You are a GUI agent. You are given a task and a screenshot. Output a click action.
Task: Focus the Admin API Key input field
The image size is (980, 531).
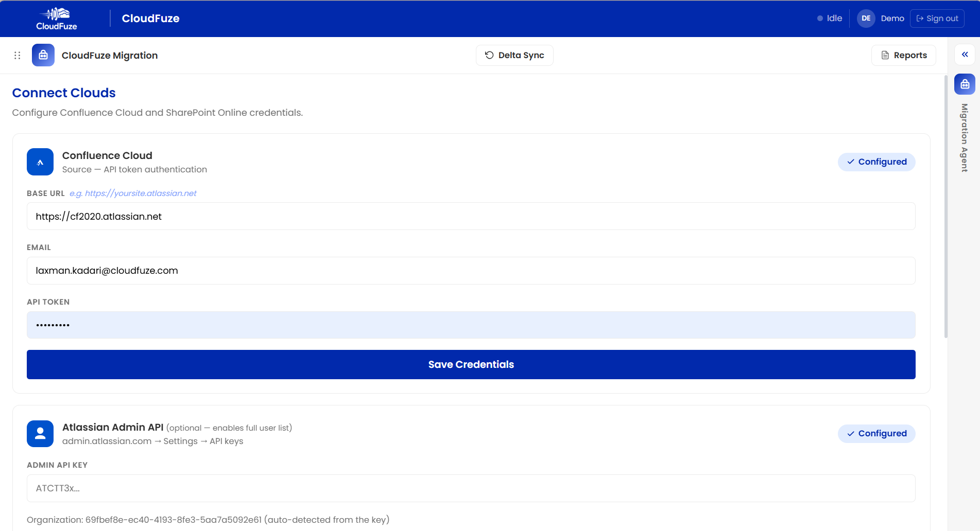coord(471,488)
